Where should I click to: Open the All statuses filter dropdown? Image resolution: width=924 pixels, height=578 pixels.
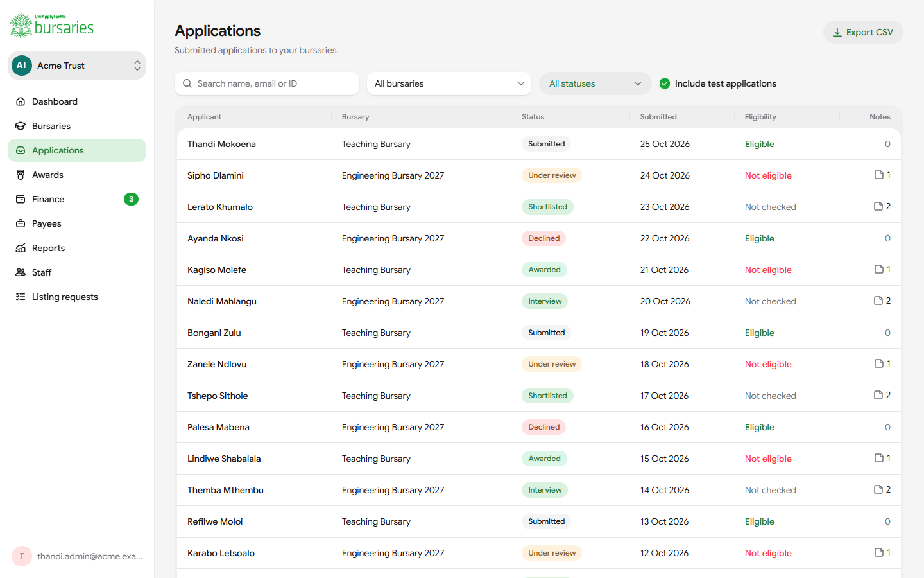(595, 83)
